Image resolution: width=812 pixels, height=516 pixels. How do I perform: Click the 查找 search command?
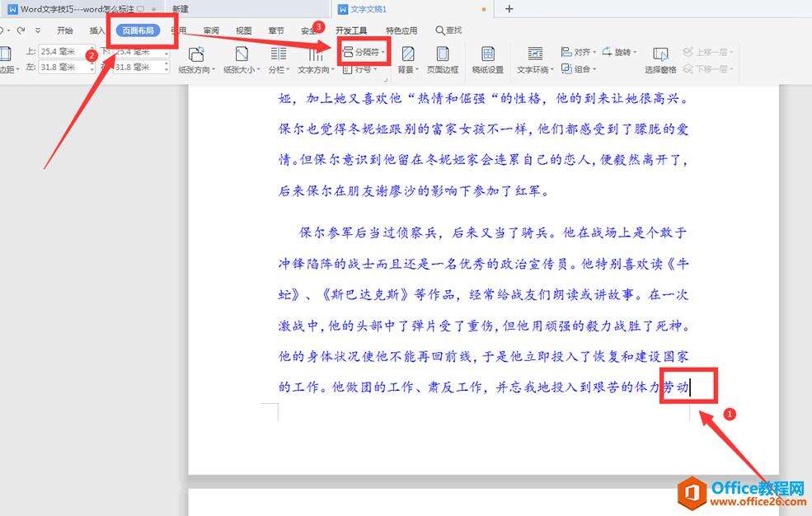450,29
